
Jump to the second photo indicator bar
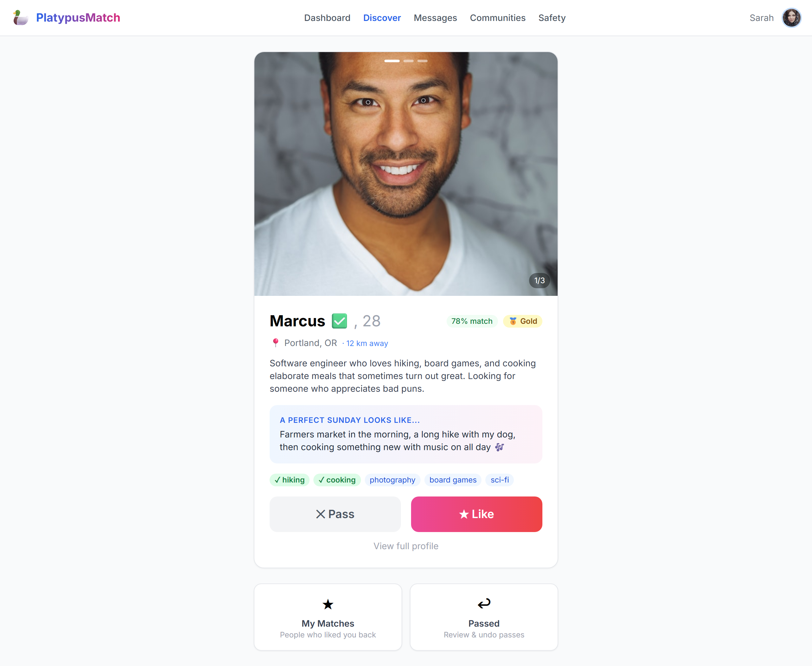408,61
